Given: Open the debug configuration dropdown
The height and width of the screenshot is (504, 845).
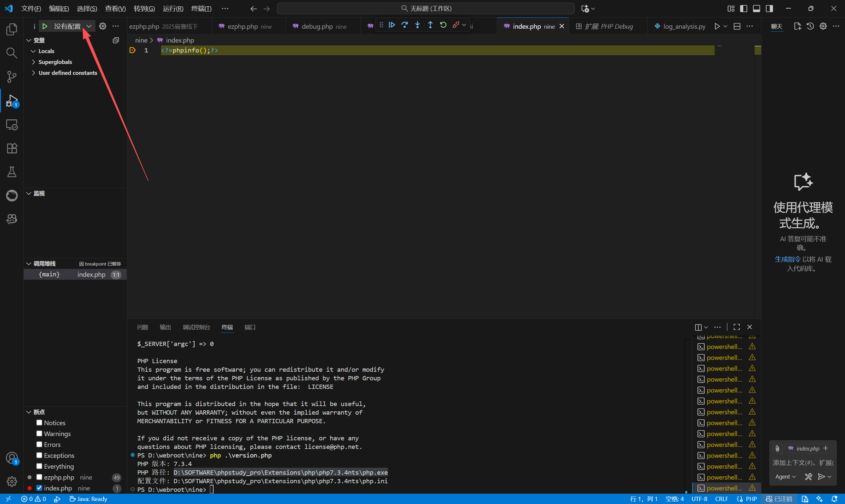Looking at the screenshot, I should (89, 26).
